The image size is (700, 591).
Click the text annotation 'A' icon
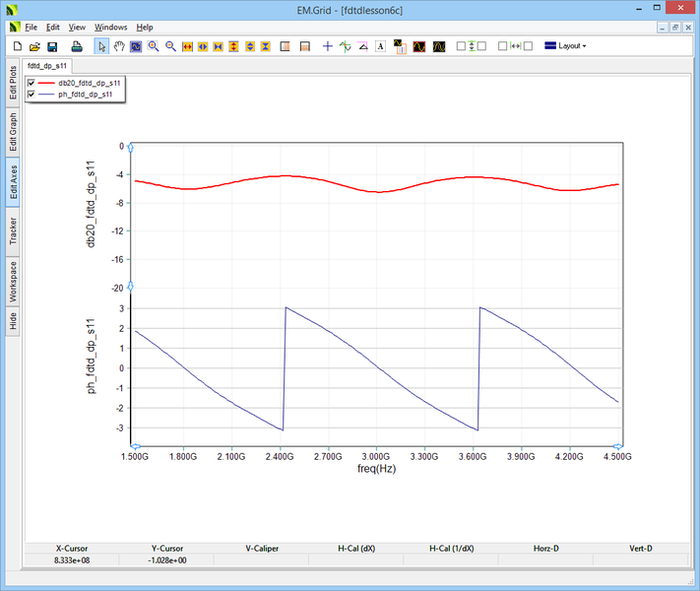point(380,46)
